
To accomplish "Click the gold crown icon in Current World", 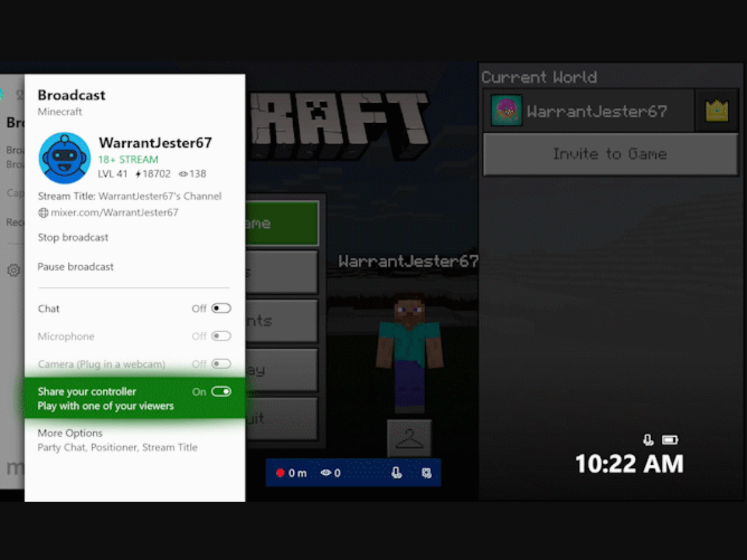I will click(x=716, y=111).
